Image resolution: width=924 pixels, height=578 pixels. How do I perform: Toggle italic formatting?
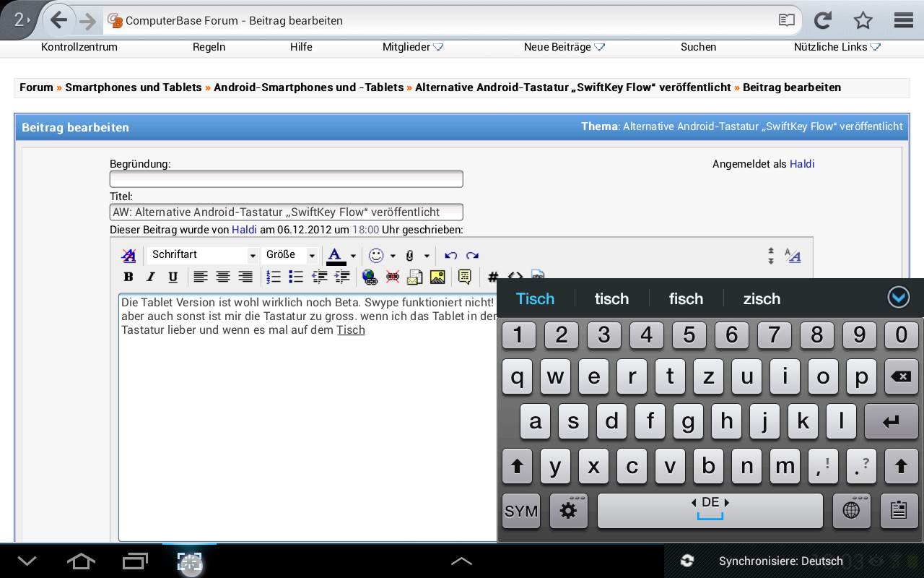[x=151, y=277]
